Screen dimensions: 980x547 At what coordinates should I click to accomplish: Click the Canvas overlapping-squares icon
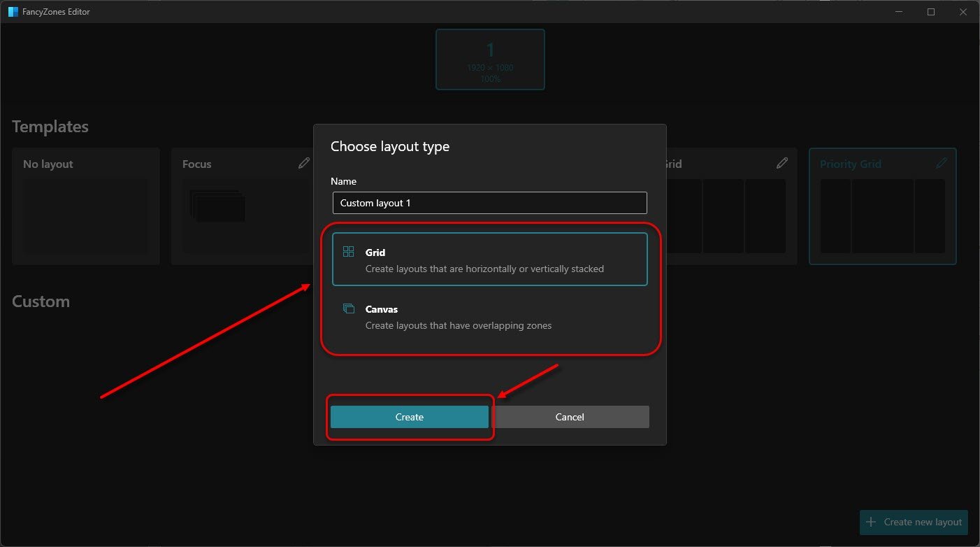click(x=348, y=308)
